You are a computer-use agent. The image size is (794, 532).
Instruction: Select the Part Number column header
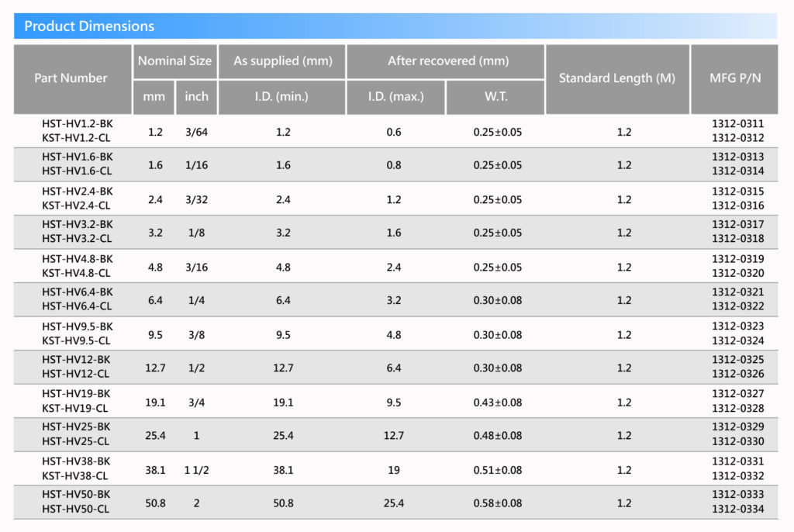pyautogui.click(x=71, y=78)
